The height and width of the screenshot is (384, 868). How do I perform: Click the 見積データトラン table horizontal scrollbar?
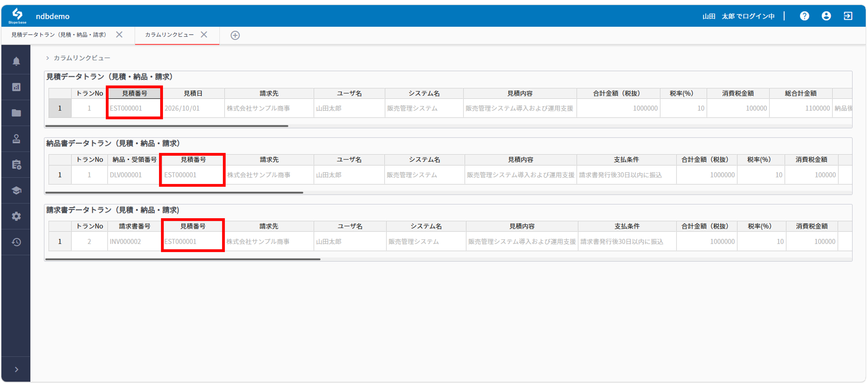[166, 126]
